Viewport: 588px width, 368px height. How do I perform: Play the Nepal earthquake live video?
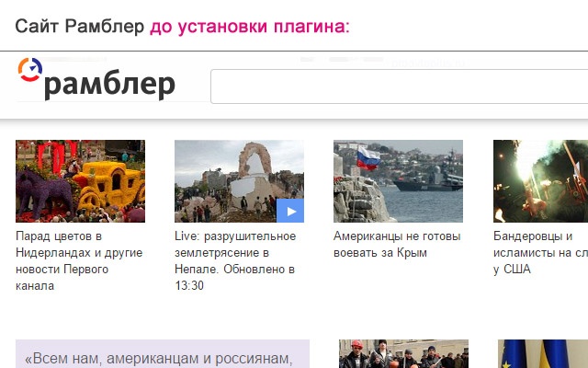click(290, 211)
